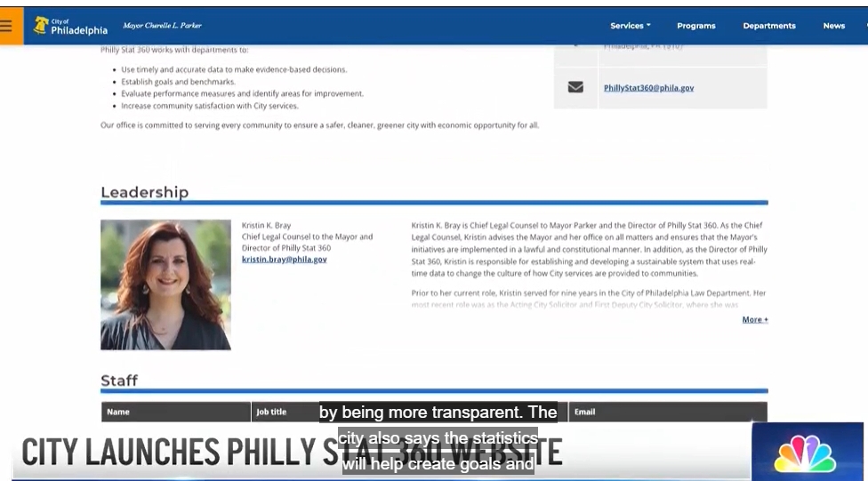Click the Leadership section heading
The height and width of the screenshot is (481, 868).
[144, 192]
